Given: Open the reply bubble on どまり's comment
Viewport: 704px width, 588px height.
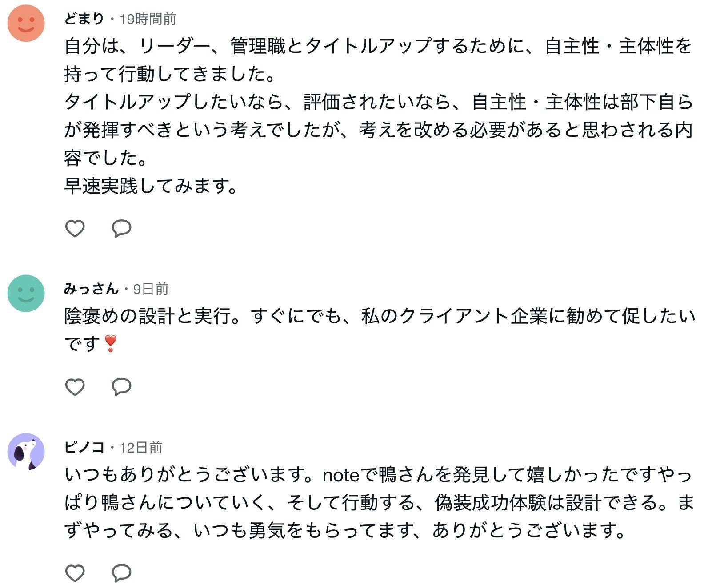Looking at the screenshot, I should coord(121,229).
